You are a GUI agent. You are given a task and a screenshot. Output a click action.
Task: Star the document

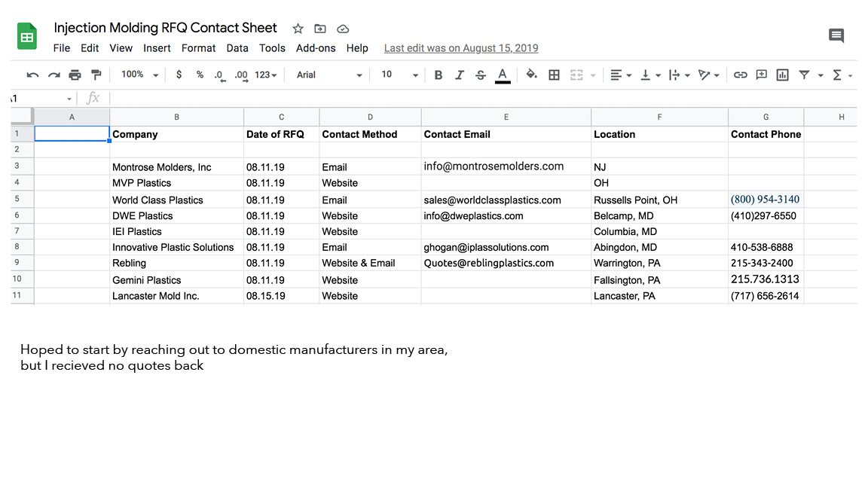(x=298, y=29)
